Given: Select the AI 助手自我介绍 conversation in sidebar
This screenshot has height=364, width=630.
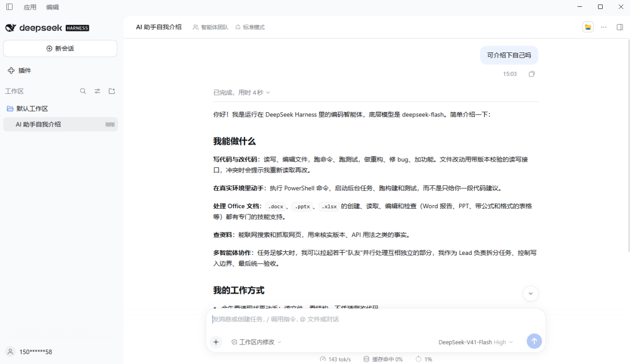Looking at the screenshot, I should click(x=60, y=124).
